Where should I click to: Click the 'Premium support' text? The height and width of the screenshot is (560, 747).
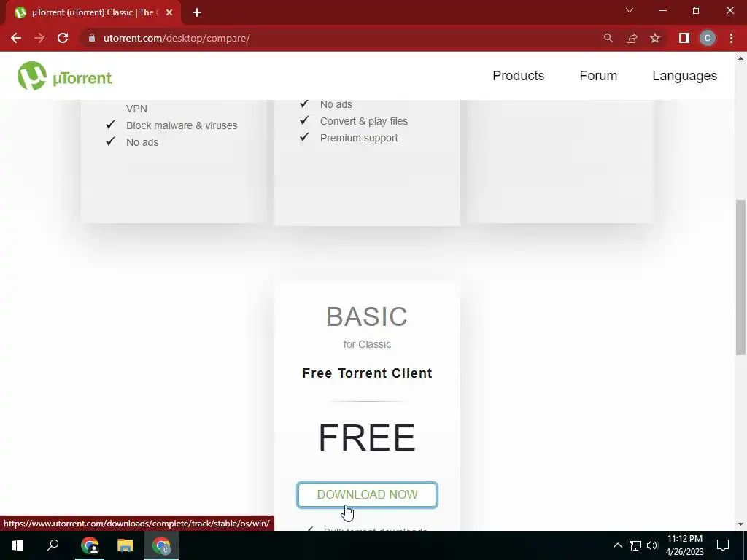click(x=359, y=138)
